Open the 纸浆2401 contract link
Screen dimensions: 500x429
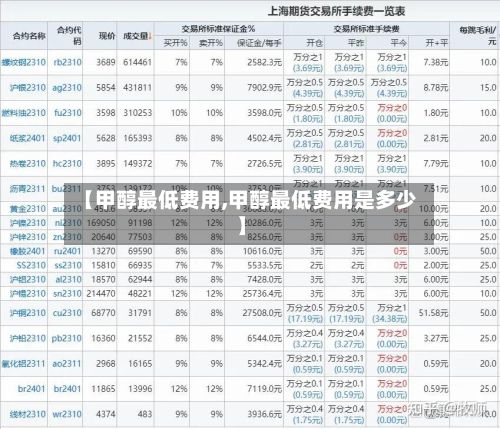pyautogui.click(x=28, y=138)
